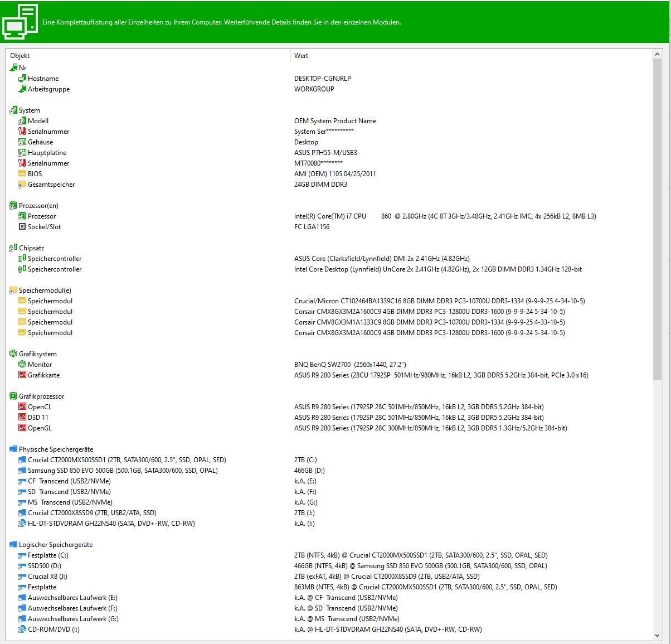Select the Crucial X8 (J:) logical drive
The width and height of the screenshot is (671, 644).
[47, 577]
